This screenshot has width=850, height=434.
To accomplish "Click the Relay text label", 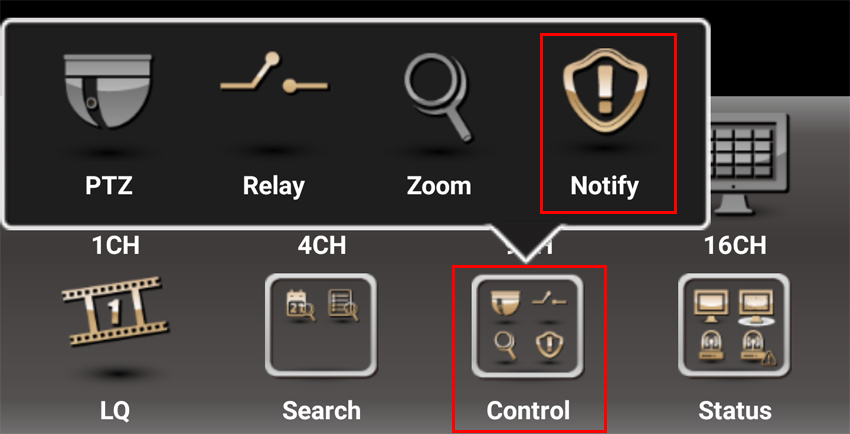I will [x=274, y=186].
